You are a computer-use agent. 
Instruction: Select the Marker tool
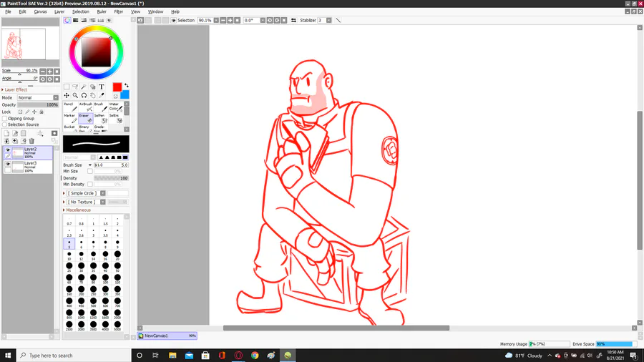70,118
